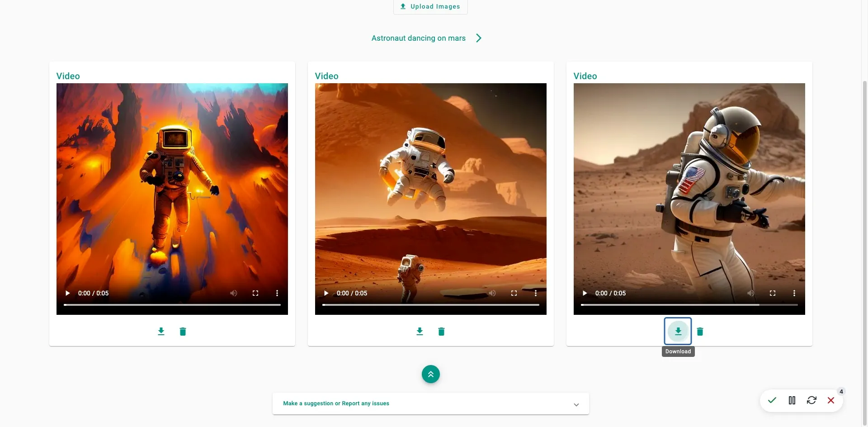Seek on the second video's progress bar
Image resolution: width=868 pixels, height=427 pixels.
(430, 305)
